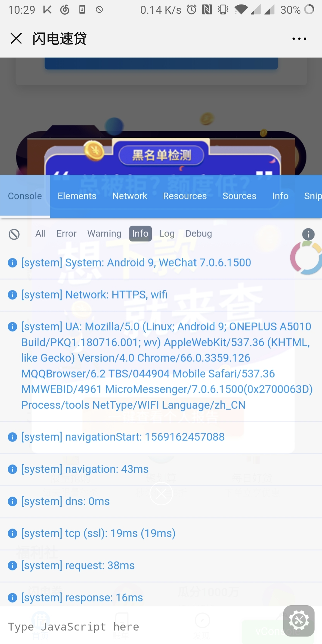
Task: Open the three-dot more options menu
Action: click(299, 38)
